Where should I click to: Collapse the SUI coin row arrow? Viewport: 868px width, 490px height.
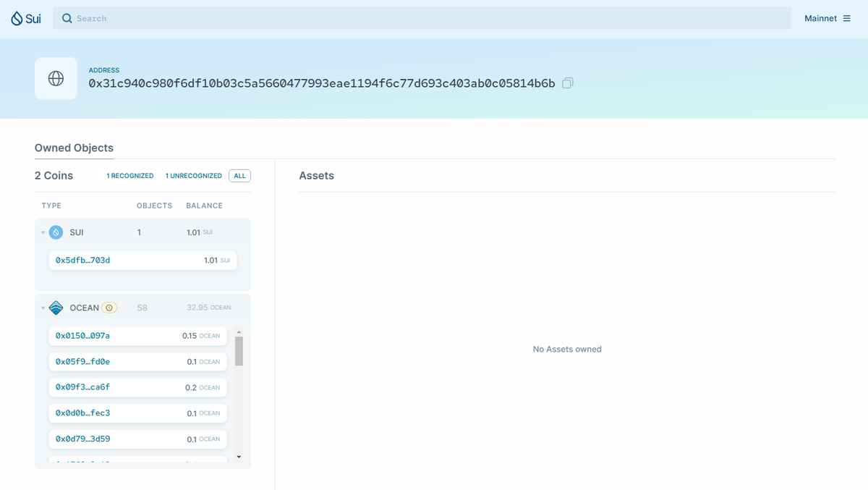coord(43,232)
